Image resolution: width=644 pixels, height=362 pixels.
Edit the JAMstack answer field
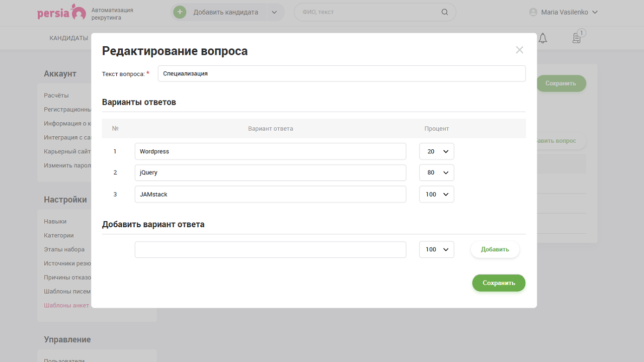(270, 194)
